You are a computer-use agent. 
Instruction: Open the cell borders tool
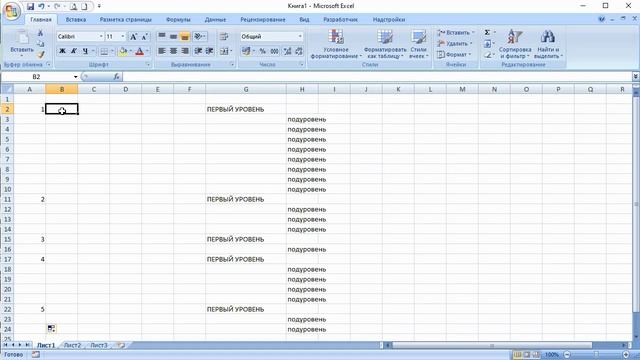pyautogui.click(x=104, y=51)
